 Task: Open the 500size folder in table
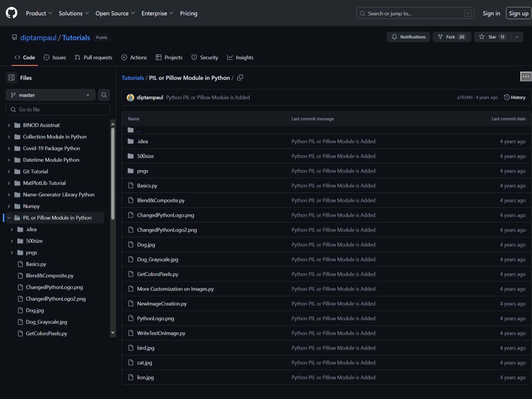point(145,156)
